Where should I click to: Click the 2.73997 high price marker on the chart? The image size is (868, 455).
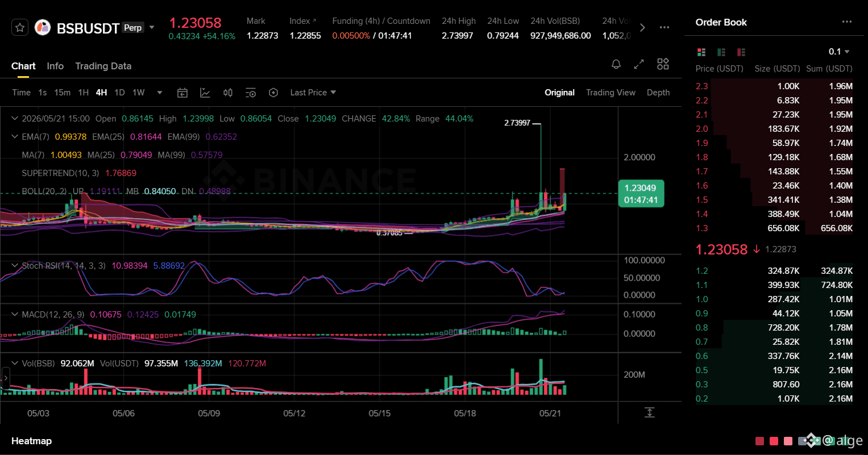click(x=517, y=123)
